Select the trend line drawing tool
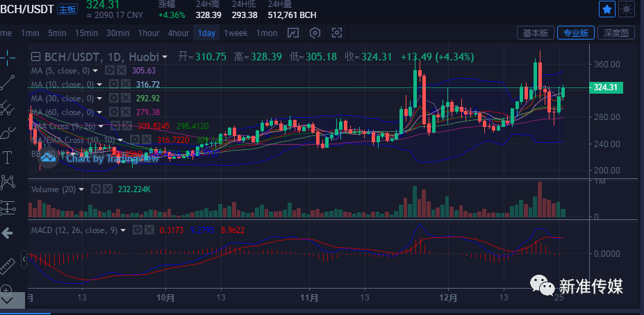Viewport: 644px width, 315px height. [x=8, y=83]
